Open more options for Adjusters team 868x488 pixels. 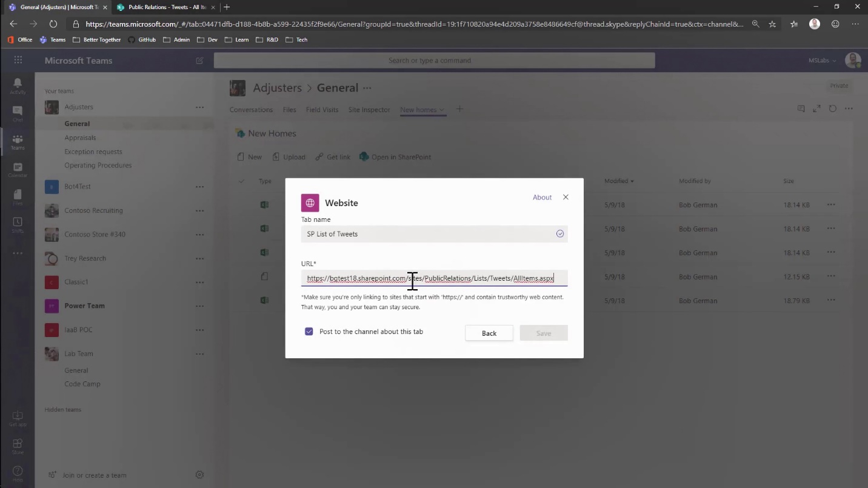[x=199, y=107]
